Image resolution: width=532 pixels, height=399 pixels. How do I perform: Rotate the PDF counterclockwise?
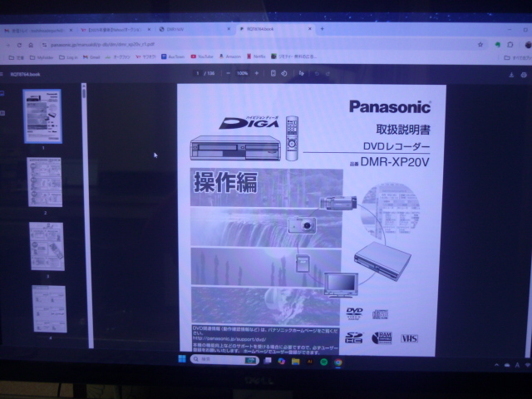pyautogui.click(x=284, y=73)
